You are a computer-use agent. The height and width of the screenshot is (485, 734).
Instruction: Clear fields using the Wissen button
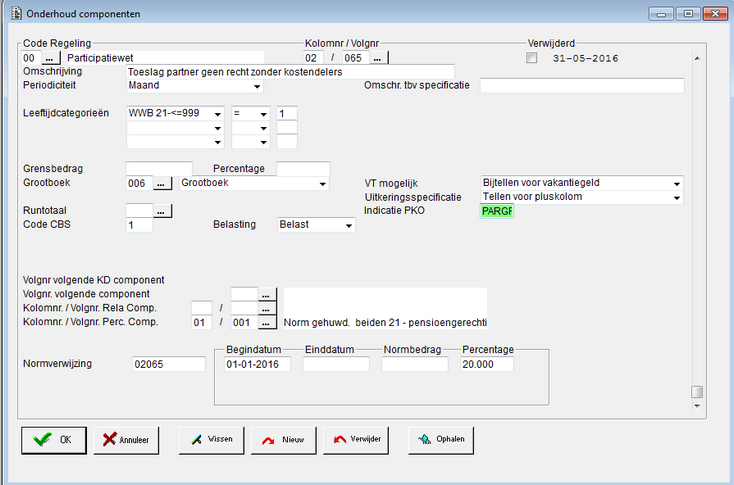212,440
